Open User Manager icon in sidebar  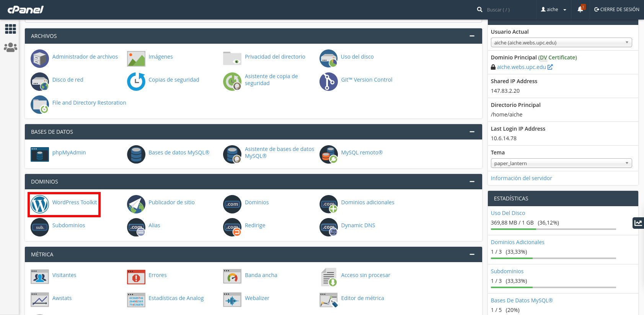point(10,48)
